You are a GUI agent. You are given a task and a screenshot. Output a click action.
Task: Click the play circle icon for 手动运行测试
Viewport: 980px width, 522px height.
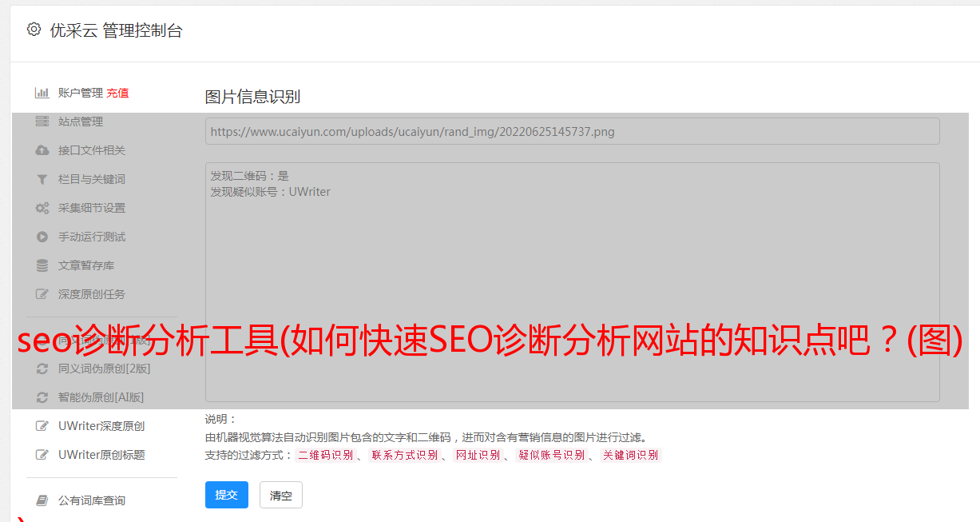click(42, 237)
